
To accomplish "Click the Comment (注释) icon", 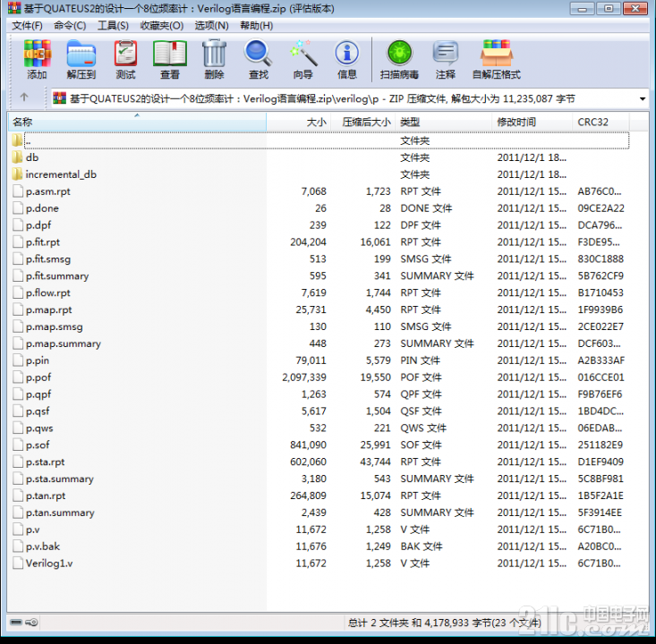I will 446,58.
